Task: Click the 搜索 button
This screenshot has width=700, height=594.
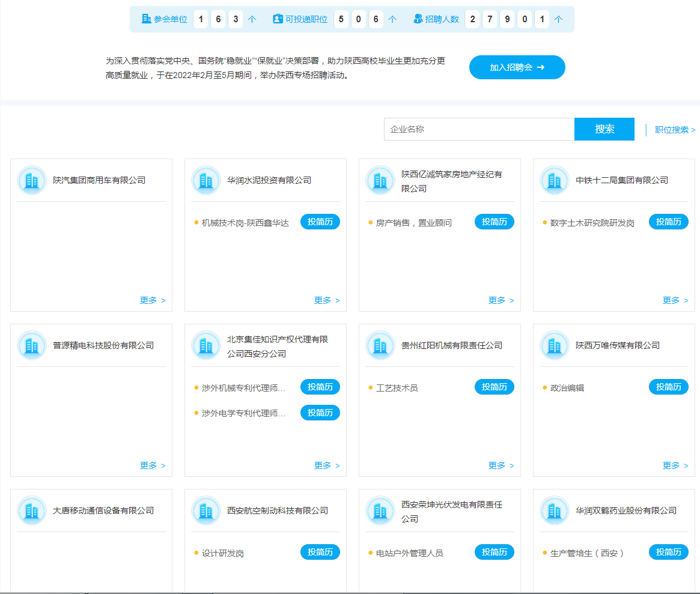Action: click(604, 129)
